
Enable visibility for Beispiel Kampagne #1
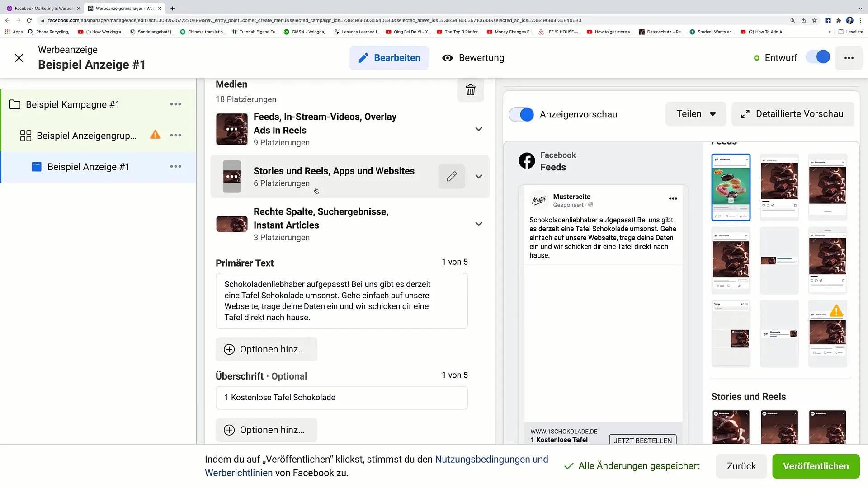point(175,104)
